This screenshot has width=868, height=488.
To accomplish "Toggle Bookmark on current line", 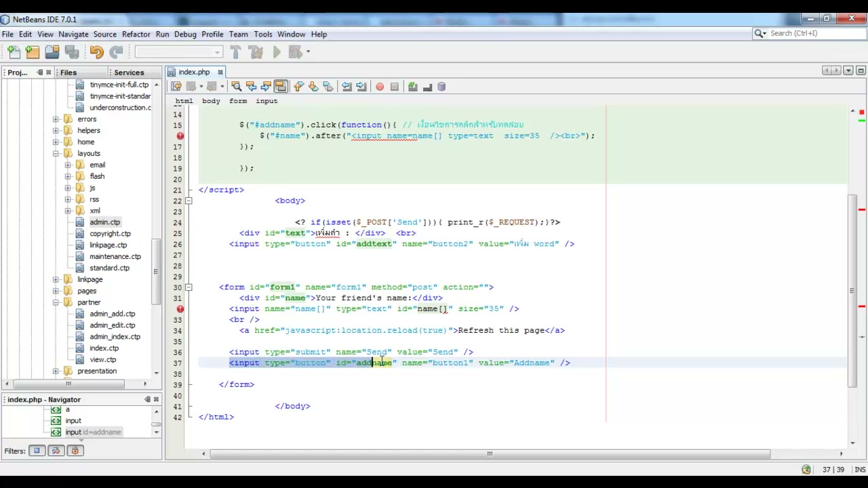I will coord(328,87).
